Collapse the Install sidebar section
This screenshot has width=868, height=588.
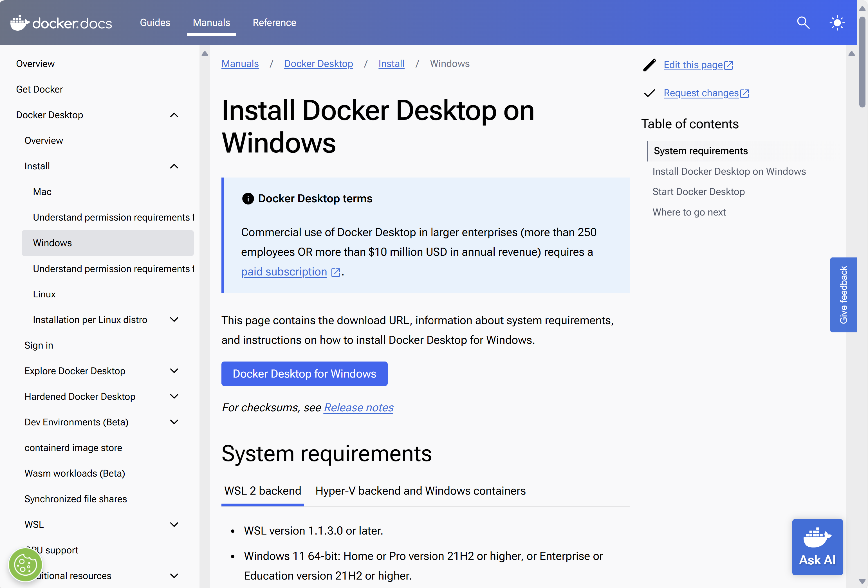174,166
